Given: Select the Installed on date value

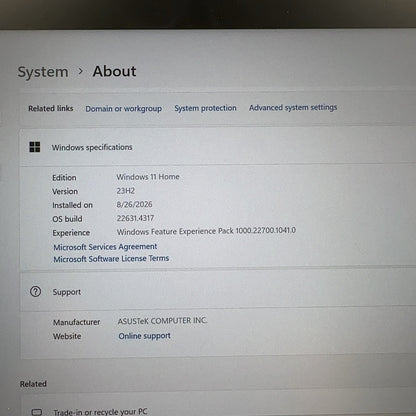Looking at the screenshot, I should (x=134, y=204).
